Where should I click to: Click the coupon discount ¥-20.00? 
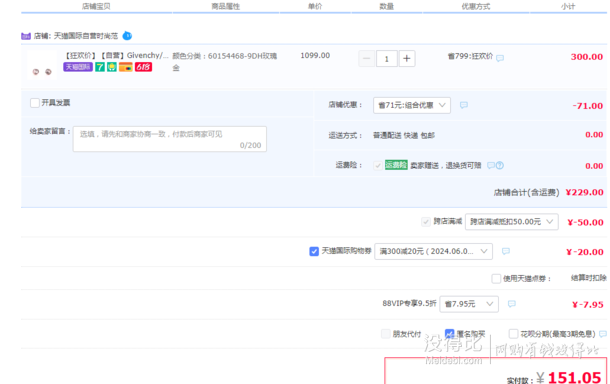click(x=585, y=252)
